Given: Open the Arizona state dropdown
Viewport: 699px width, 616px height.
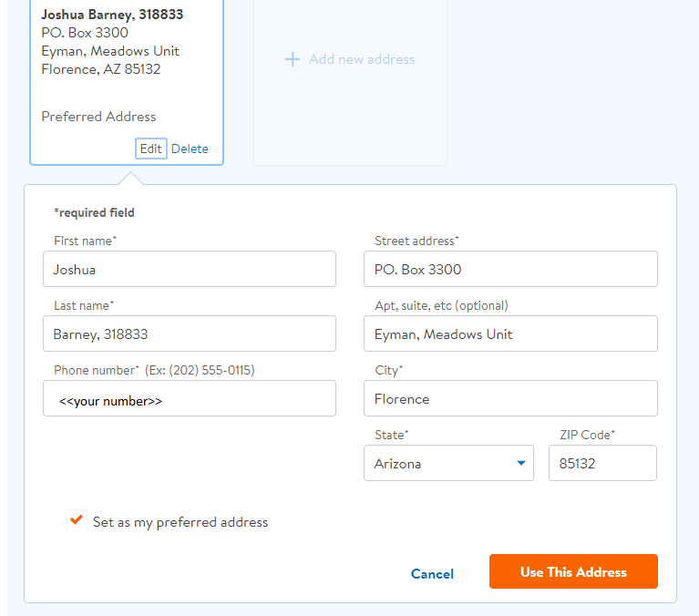Looking at the screenshot, I should coord(448,463).
